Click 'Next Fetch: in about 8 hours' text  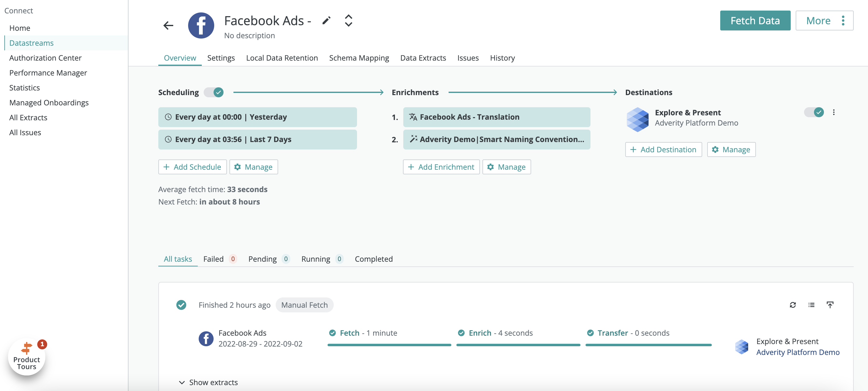click(209, 202)
